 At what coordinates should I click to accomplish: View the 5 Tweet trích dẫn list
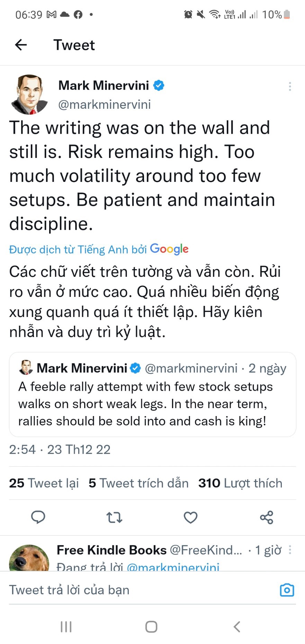point(138,483)
